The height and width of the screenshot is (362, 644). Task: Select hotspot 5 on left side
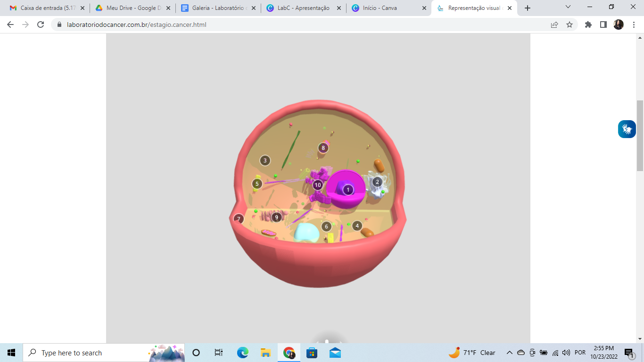coord(257,184)
